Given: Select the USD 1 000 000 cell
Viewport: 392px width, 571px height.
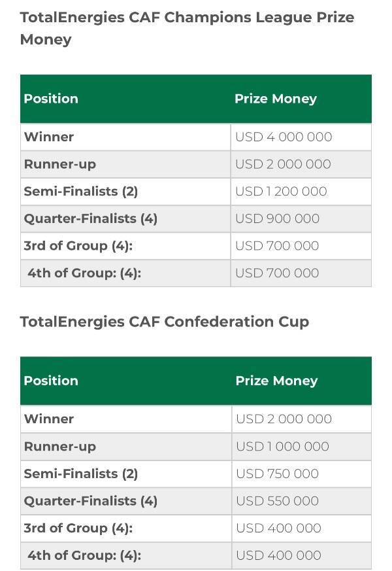Looking at the screenshot, I should point(282,447).
